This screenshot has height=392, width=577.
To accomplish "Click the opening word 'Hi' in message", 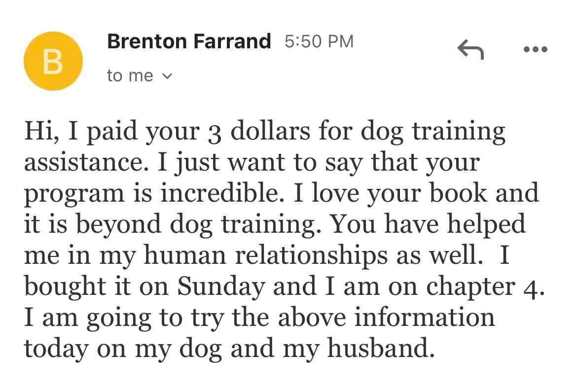I will (38, 131).
